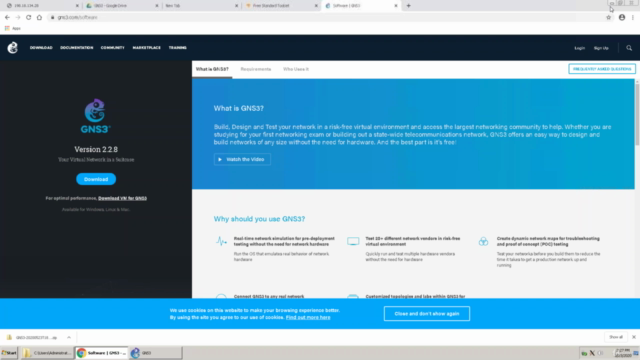The height and width of the screenshot is (360, 640).
Task: Reload the page with refresh icon
Action: click(29, 17)
